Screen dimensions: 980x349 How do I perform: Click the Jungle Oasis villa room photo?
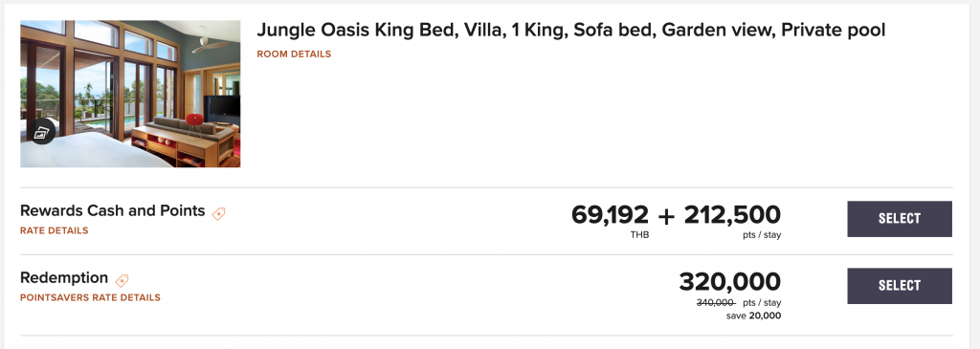pyautogui.click(x=130, y=94)
